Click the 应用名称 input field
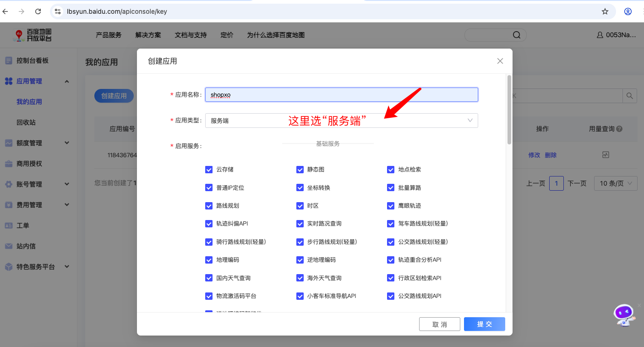 point(342,95)
